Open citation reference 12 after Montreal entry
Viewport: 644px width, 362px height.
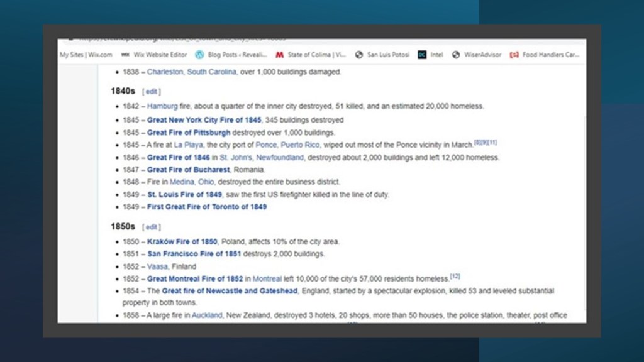point(455,277)
